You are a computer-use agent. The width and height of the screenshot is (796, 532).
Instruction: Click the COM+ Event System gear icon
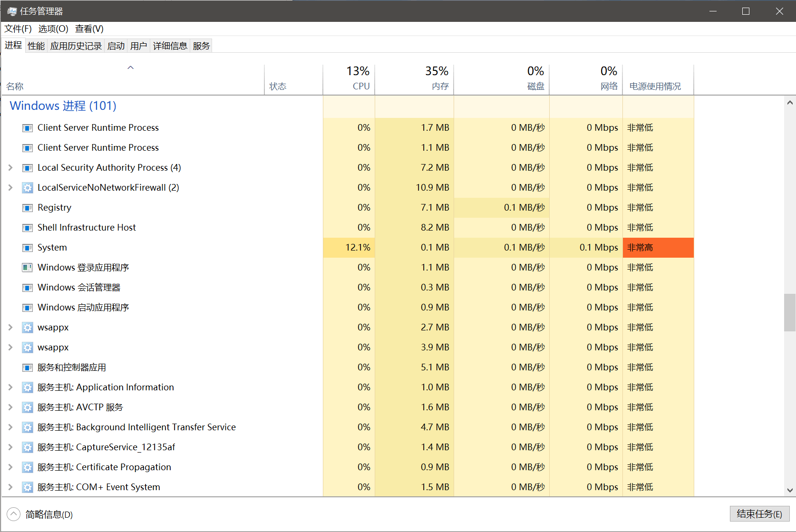pos(28,487)
